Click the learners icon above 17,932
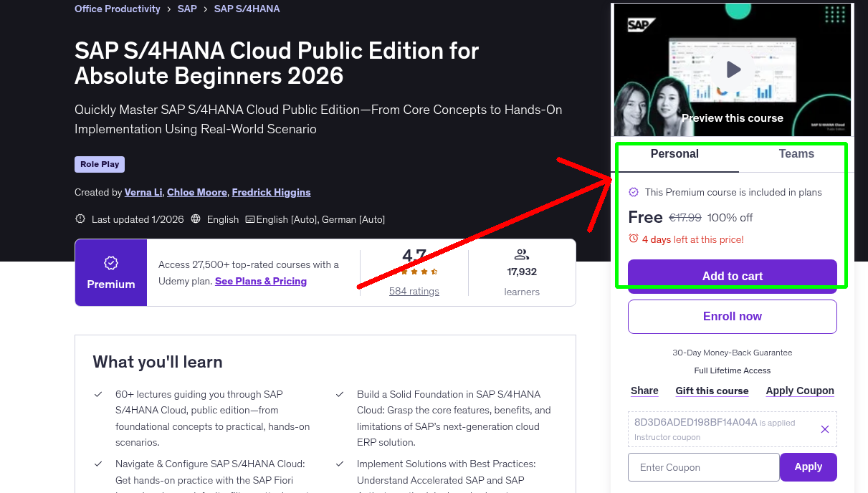 point(522,254)
